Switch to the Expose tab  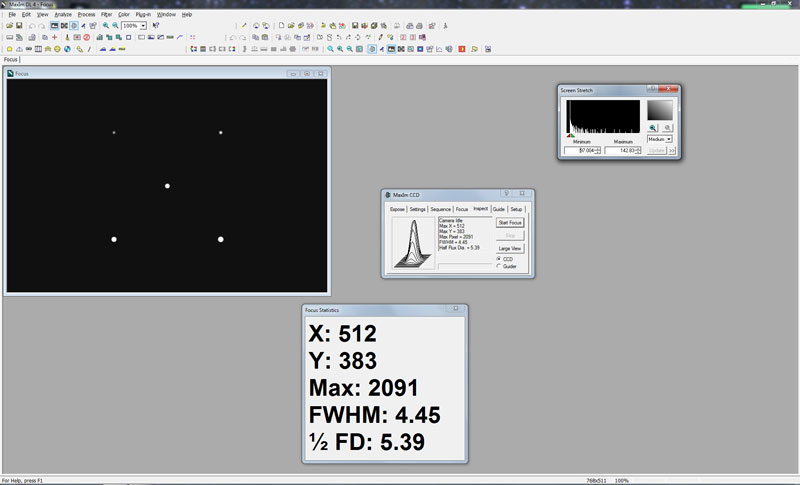[397, 209]
